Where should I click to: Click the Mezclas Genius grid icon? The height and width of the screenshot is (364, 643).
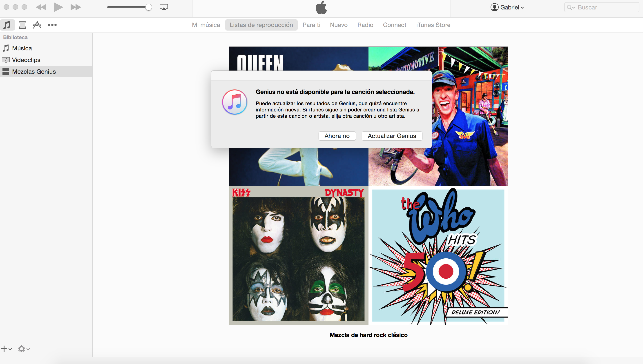(x=6, y=71)
